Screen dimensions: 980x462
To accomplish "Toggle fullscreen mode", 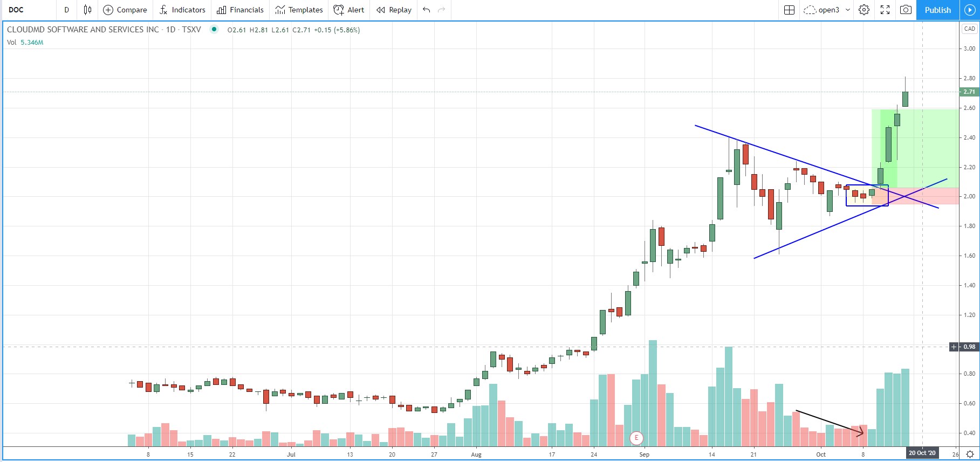I will (x=885, y=10).
